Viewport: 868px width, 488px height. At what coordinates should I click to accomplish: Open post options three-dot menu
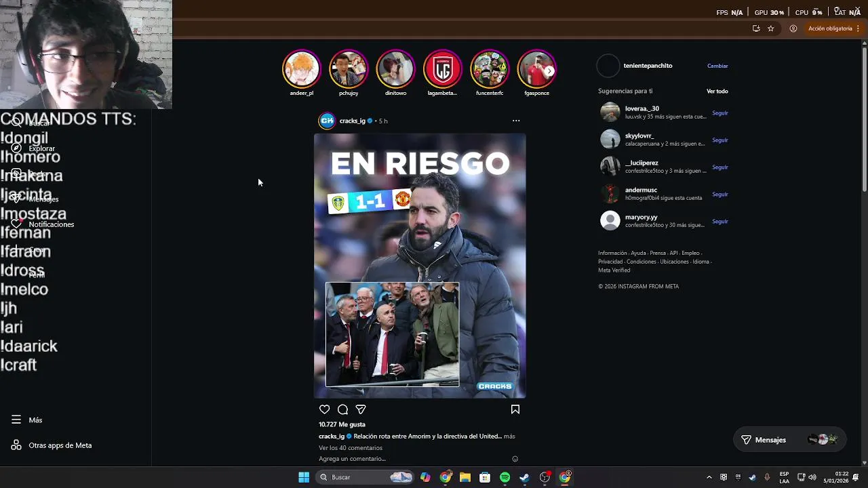[516, 121]
